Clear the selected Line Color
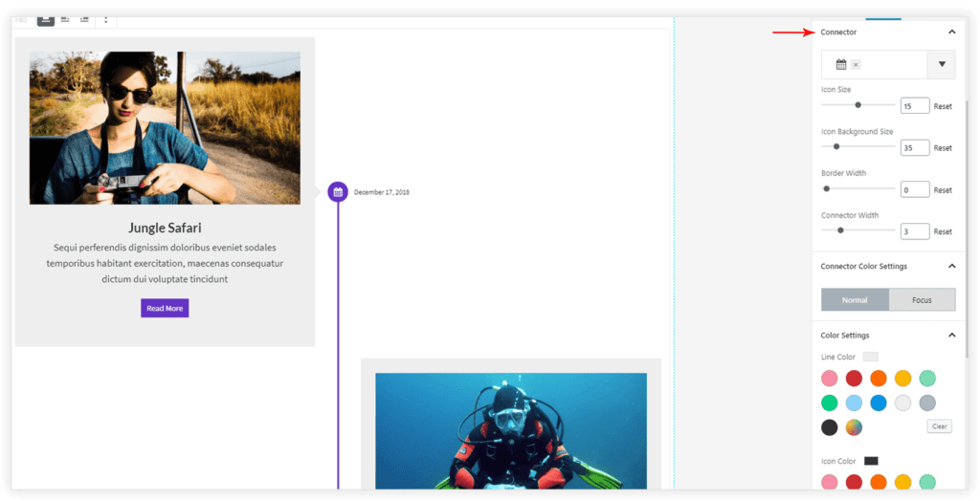 [x=939, y=426]
